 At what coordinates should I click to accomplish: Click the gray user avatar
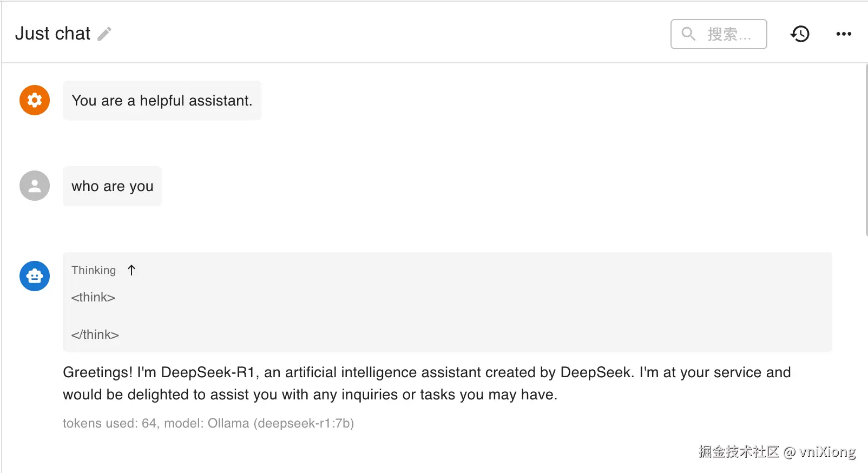[35, 186]
